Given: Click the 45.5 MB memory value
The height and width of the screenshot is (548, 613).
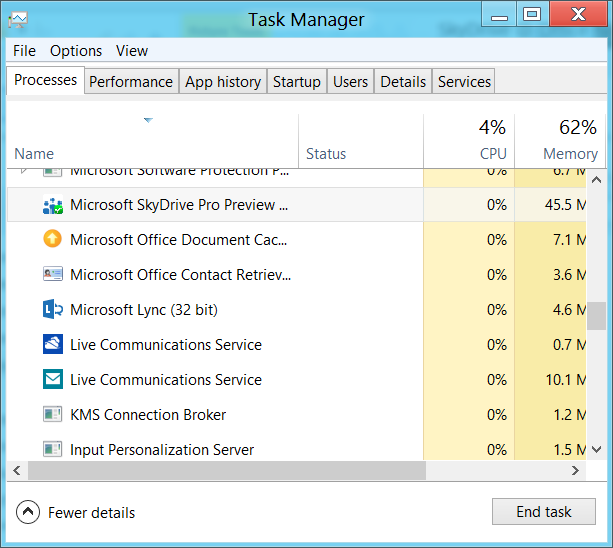Looking at the screenshot, I should (565, 205).
